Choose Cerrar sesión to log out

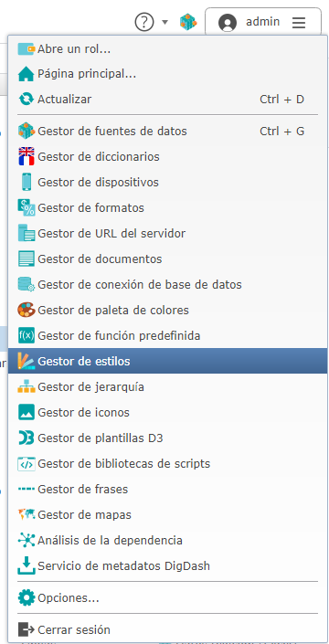[167, 629]
